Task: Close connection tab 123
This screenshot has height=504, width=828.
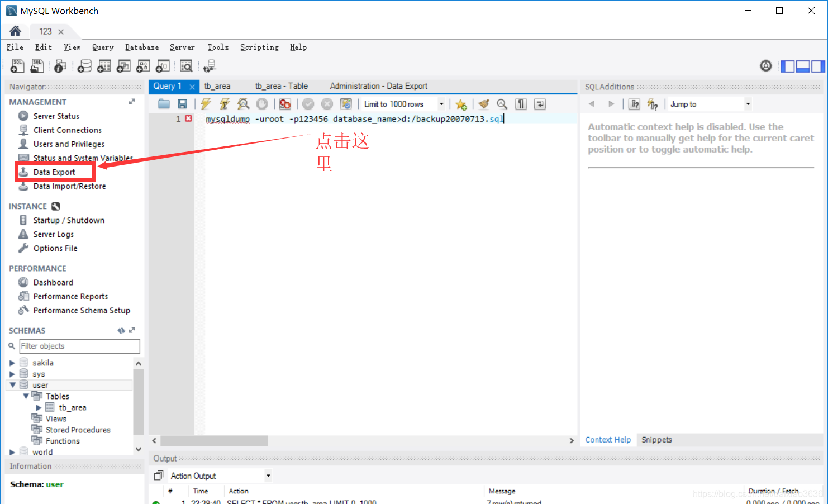Action: (x=61, y=32)
